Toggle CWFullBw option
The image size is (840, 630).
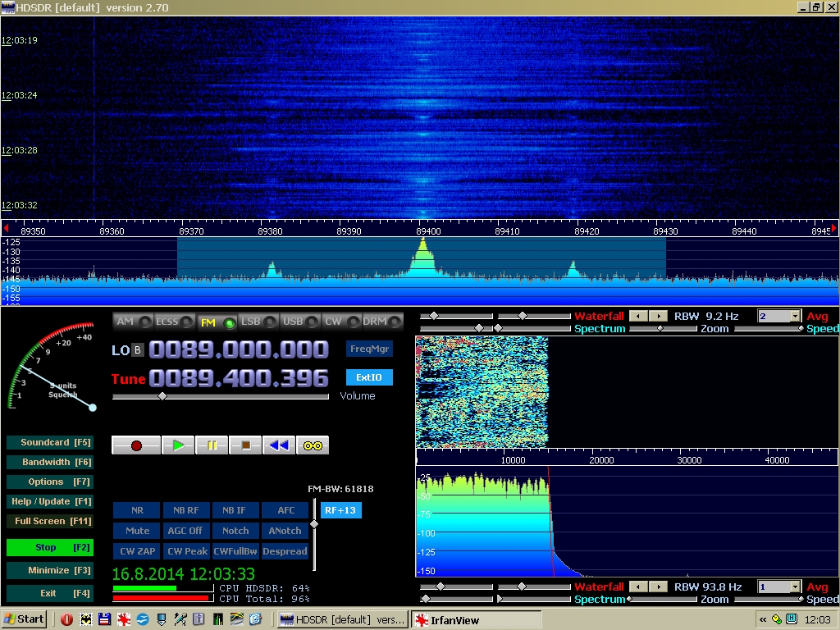point(235,551)
